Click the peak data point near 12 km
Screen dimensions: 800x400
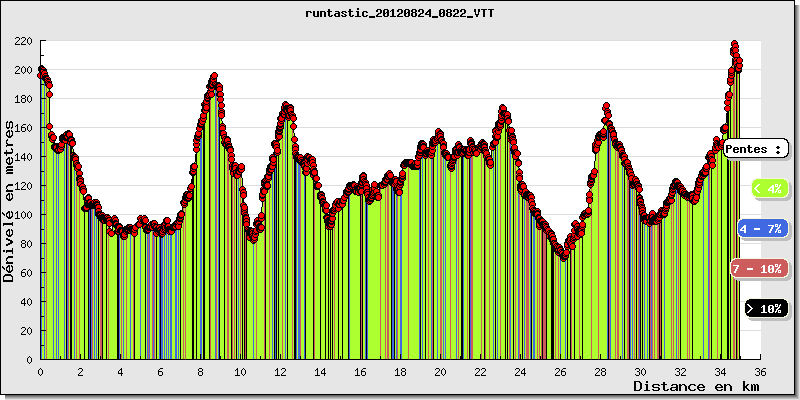(286, 104)
